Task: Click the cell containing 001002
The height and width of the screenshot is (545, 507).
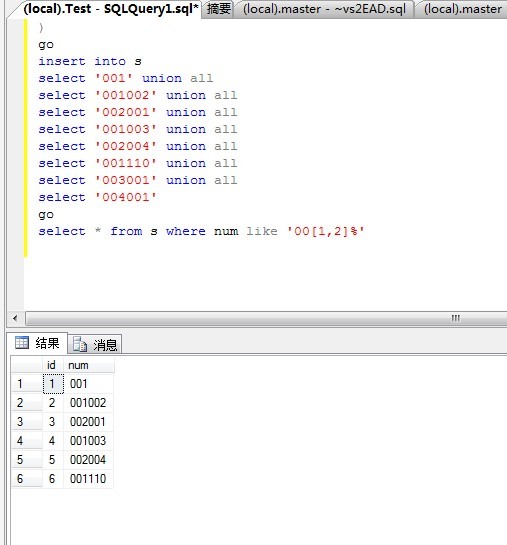Action: coord(89,403)
